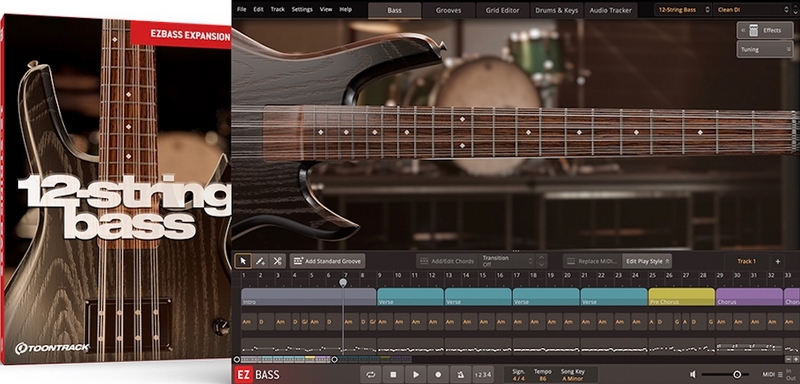Viewport: 800px width, 384px height.
Task: Open the Track menu
Action: 278,9
